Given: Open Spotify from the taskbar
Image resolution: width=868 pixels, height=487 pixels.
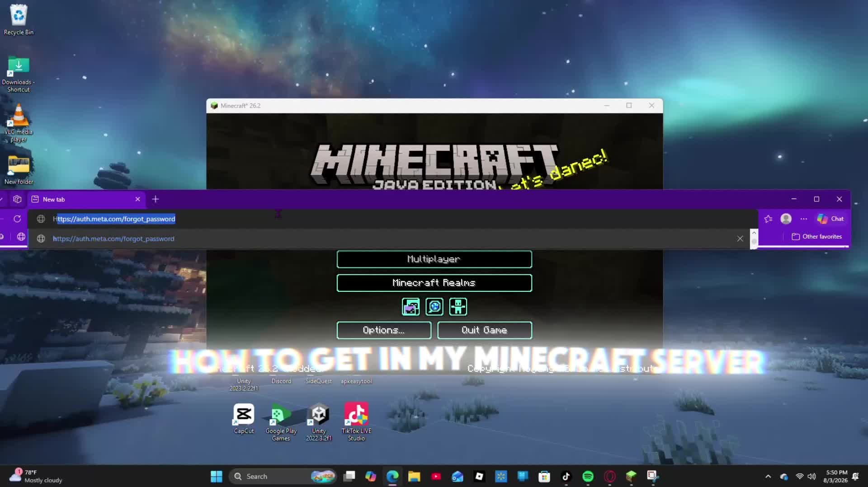Looking at the screenshot, I should [588, 476].
